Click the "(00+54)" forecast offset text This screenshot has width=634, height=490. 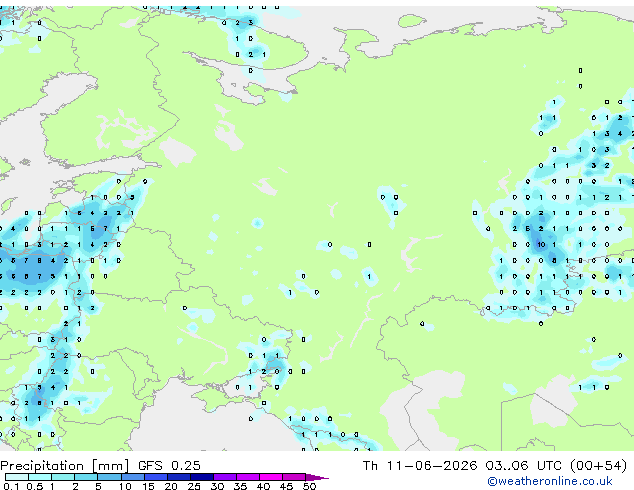[598, 465]
